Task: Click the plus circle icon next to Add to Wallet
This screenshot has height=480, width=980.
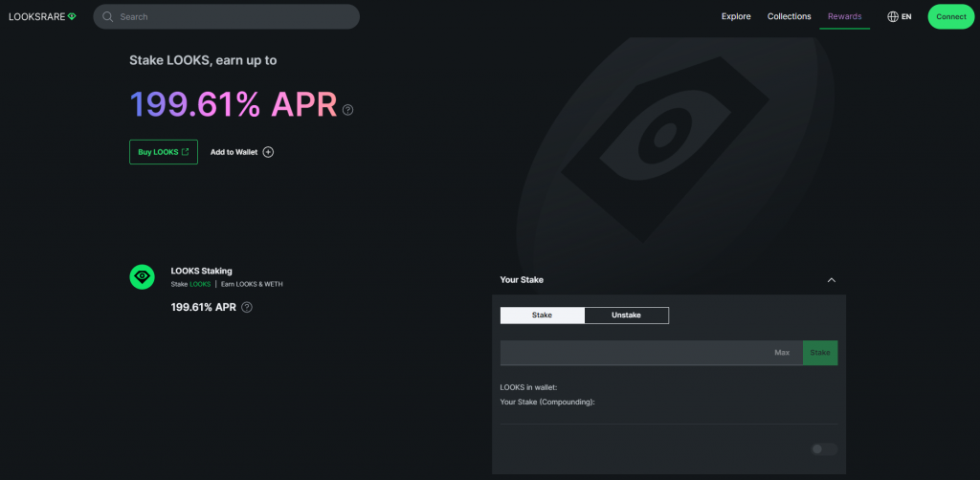Action: click(x=268, y=152)
